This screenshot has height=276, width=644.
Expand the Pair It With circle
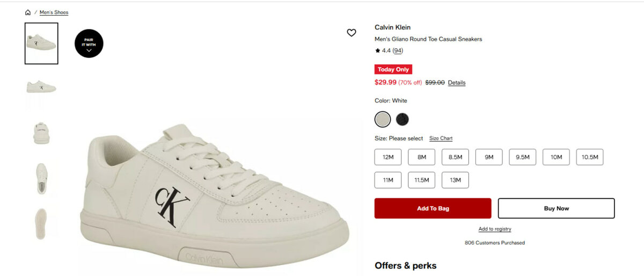tap(89, 43)
